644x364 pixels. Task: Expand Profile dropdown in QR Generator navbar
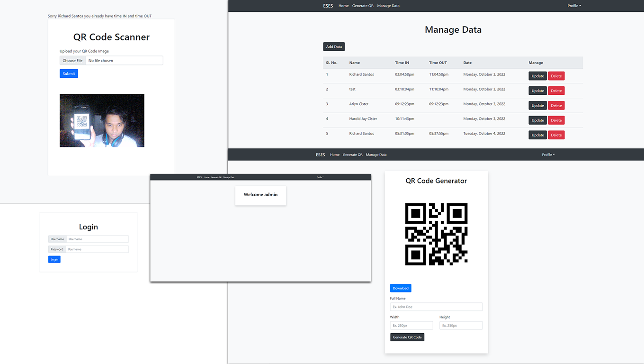pos(548,155)
